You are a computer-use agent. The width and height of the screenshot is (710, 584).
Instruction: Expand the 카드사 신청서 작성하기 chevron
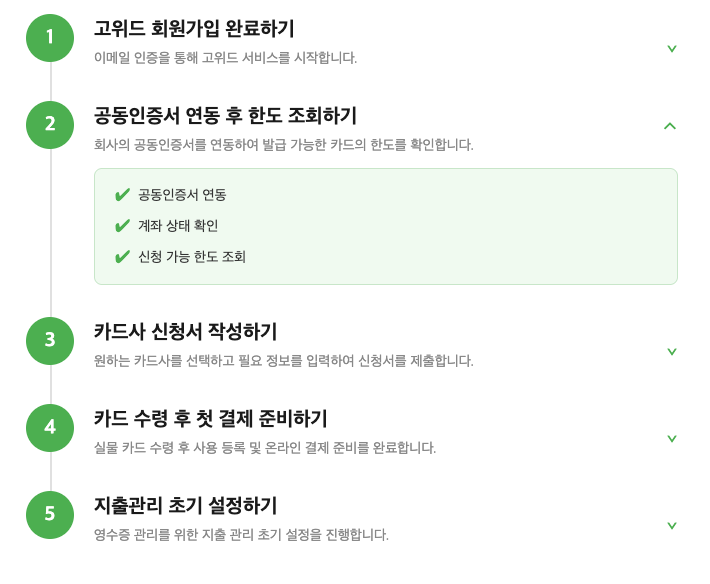(x=672, y=351)
